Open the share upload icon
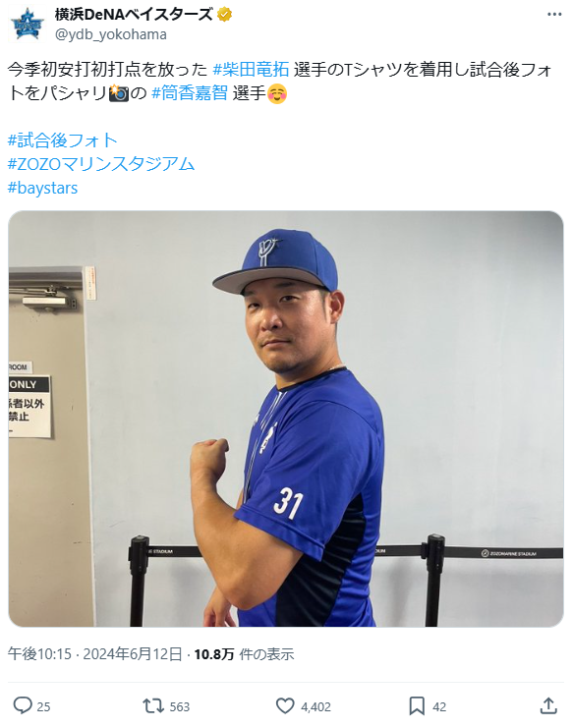This screenshot has width=573, height=728. tap(548, 705)
